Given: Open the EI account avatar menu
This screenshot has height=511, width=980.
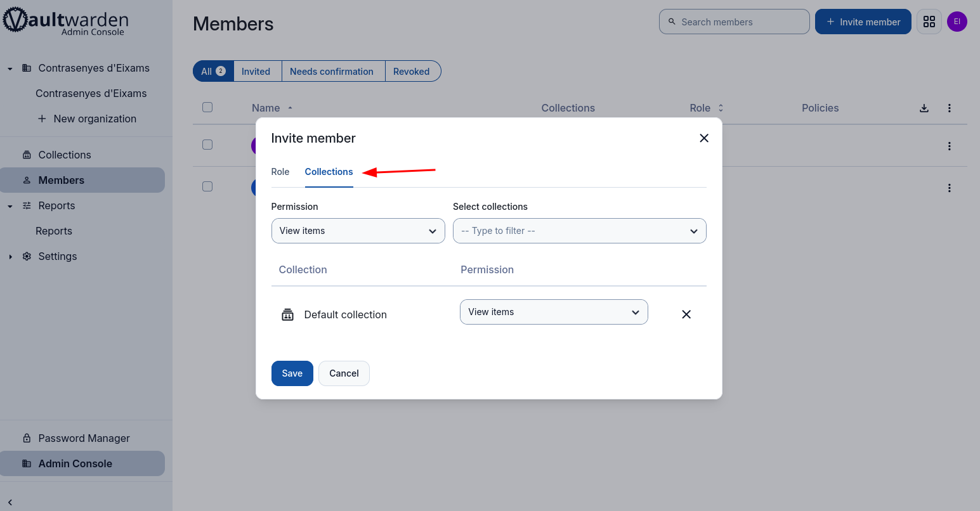Looking at the screenshot, I should [x=957, y=22].
